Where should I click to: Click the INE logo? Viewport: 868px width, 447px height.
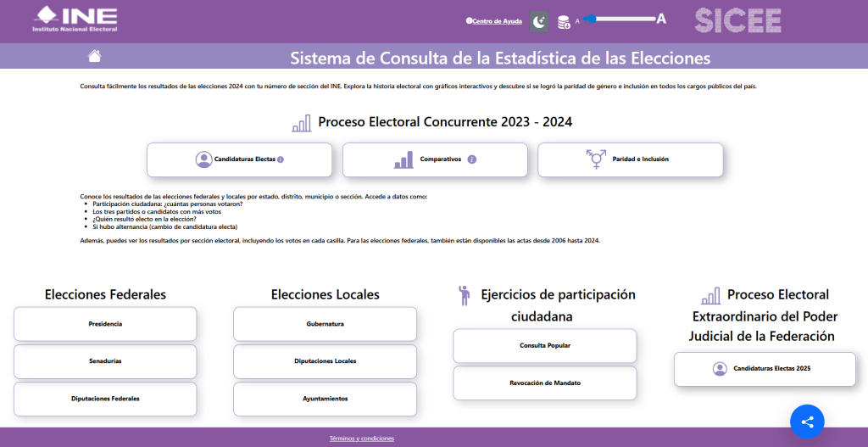(75, 19)
